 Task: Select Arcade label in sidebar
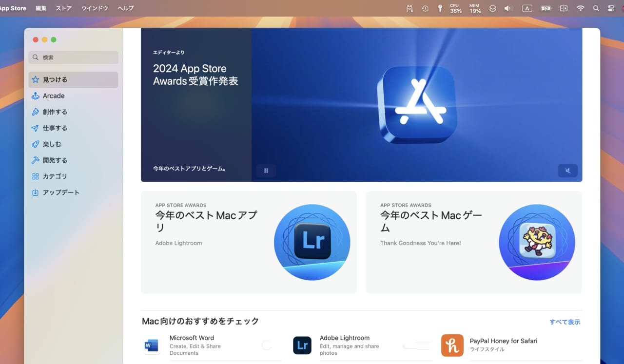click(54, 96)
